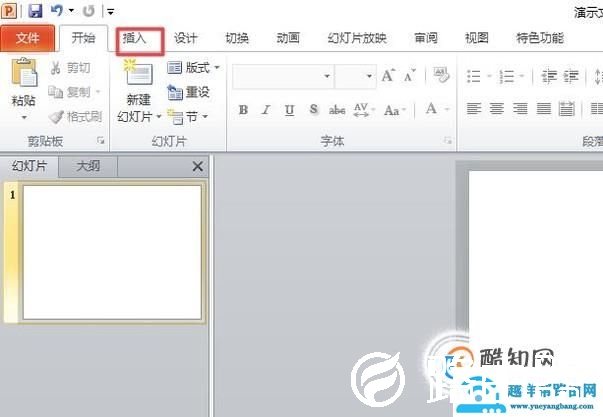Select slide 1 thumbnail
The image size is (603, 417).
(x=112, y=252)
